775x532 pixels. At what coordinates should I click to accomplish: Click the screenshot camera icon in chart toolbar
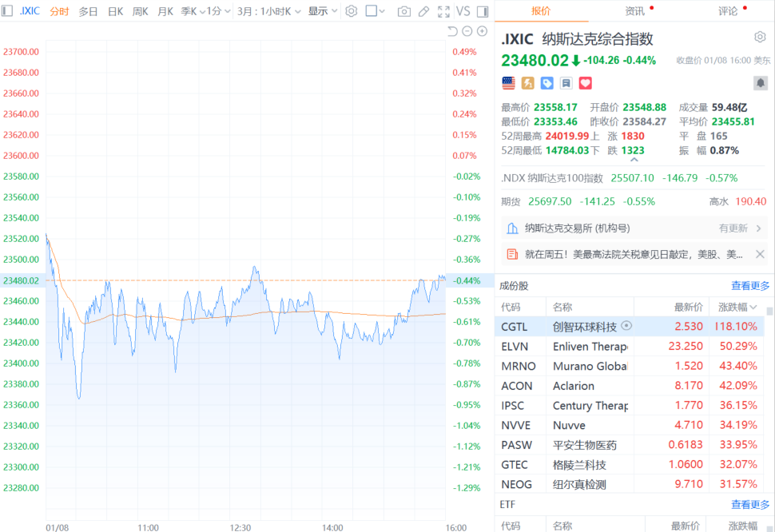tap(404, 11)
